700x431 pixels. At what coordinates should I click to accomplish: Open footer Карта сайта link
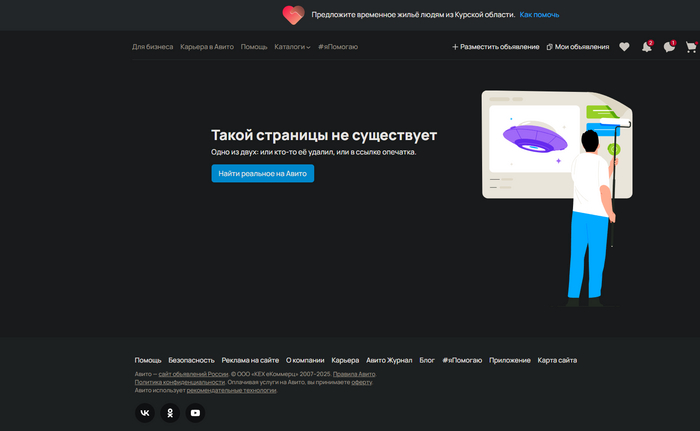557,360
